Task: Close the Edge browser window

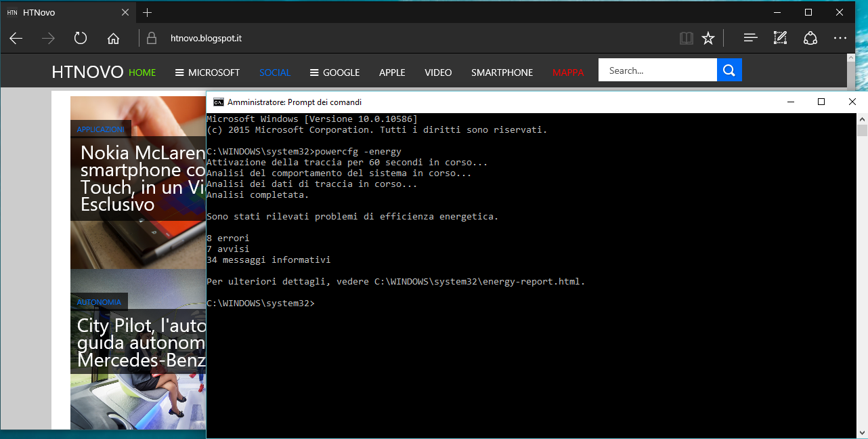Action: pyautogui.click(x=839, y=12)
